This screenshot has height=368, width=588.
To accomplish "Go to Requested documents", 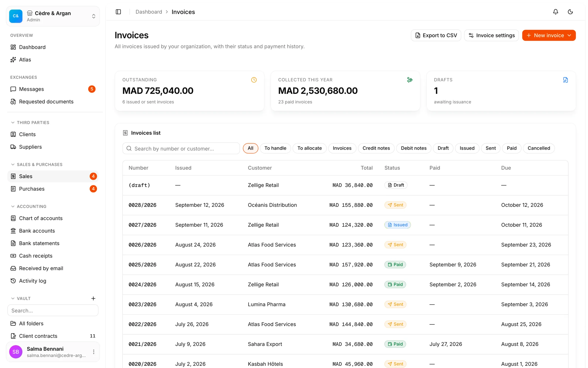I will [x=53, y=102].
